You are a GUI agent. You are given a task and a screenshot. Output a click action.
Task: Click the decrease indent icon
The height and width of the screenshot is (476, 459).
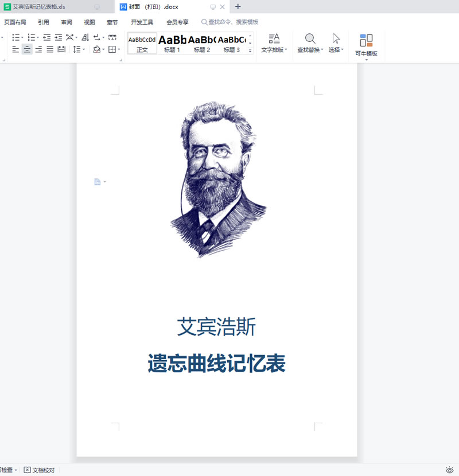pos(46,37)
